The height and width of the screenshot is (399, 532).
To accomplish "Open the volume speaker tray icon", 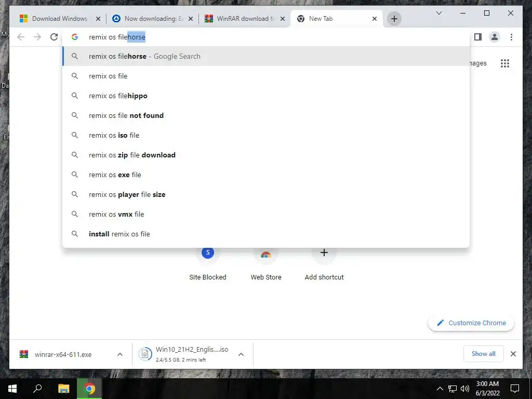I will [465, 389].
